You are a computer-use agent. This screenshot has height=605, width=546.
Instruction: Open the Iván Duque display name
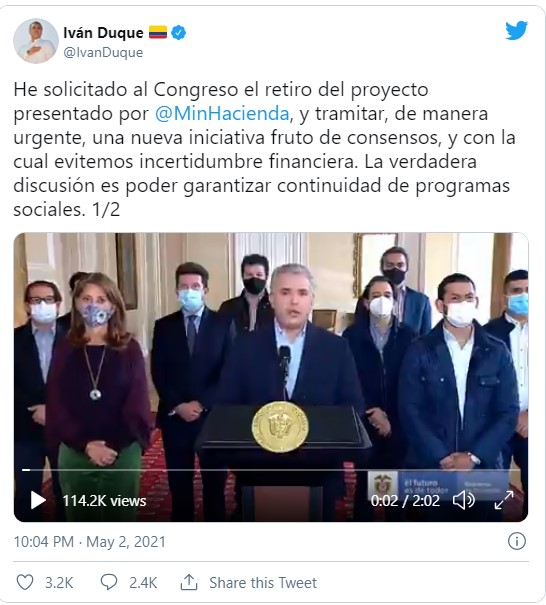103,33
